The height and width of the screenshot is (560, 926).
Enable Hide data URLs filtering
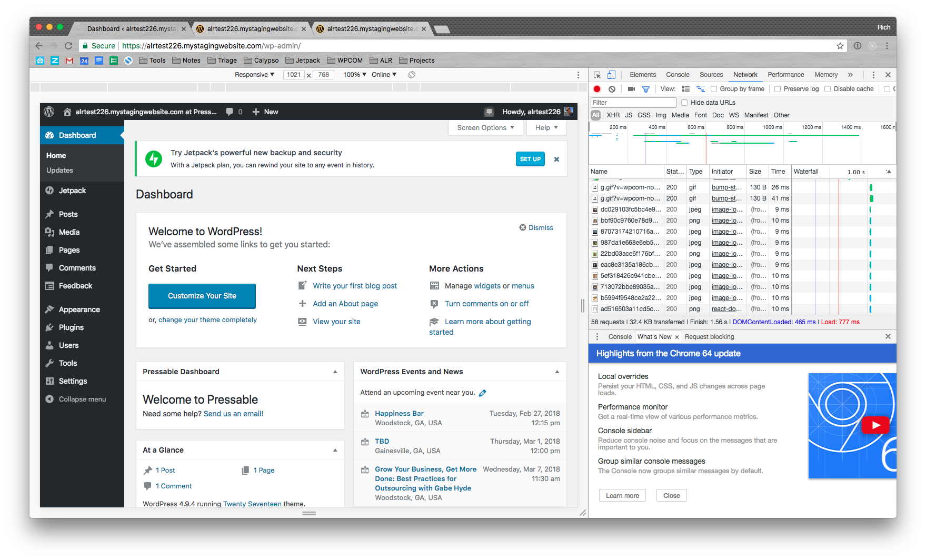coord(683,102)
